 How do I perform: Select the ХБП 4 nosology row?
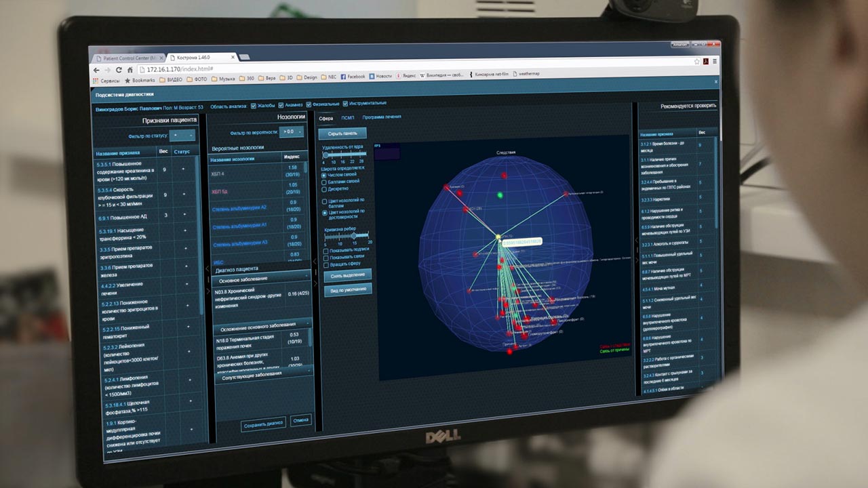258,172
